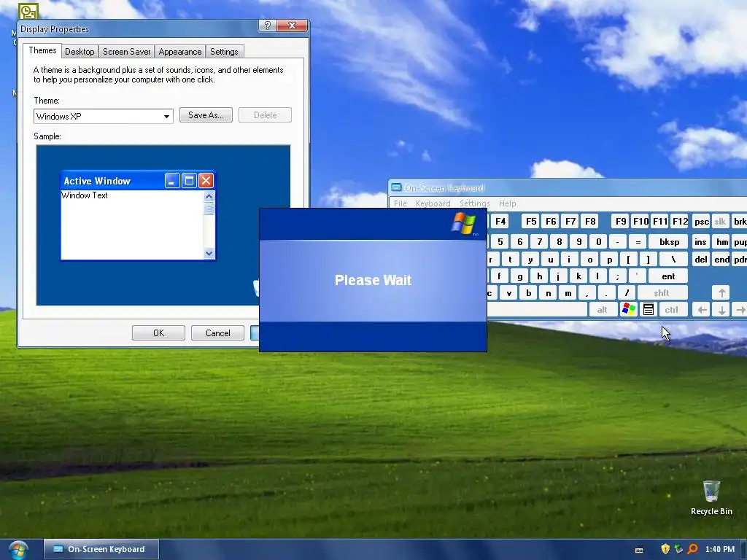Click the keyboard icon in the system tray

point(639,550)
